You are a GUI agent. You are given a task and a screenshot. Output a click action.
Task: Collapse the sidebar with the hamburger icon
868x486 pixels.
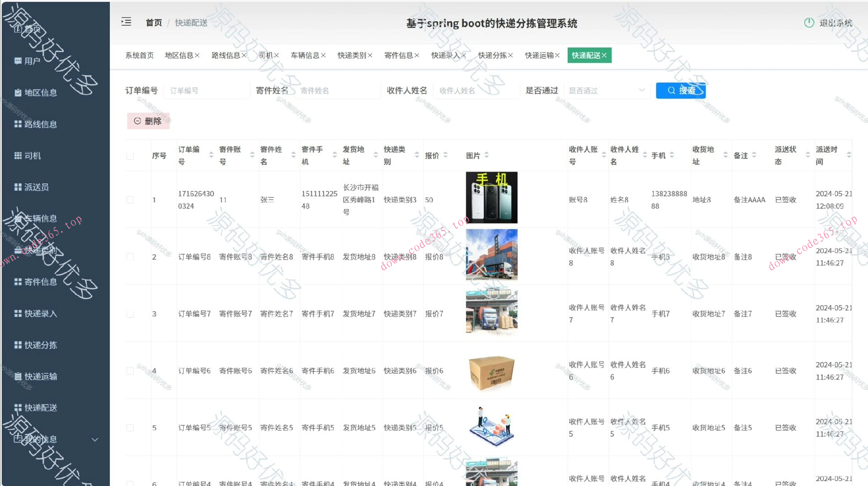point(127,22)
